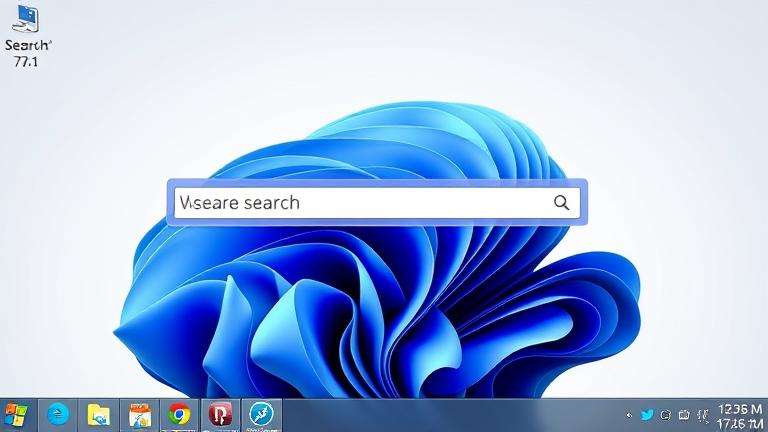The height and width of the screenshot is (432, 768).
Task: Click the Twitter bird tray icon
Action: (647, 415)
